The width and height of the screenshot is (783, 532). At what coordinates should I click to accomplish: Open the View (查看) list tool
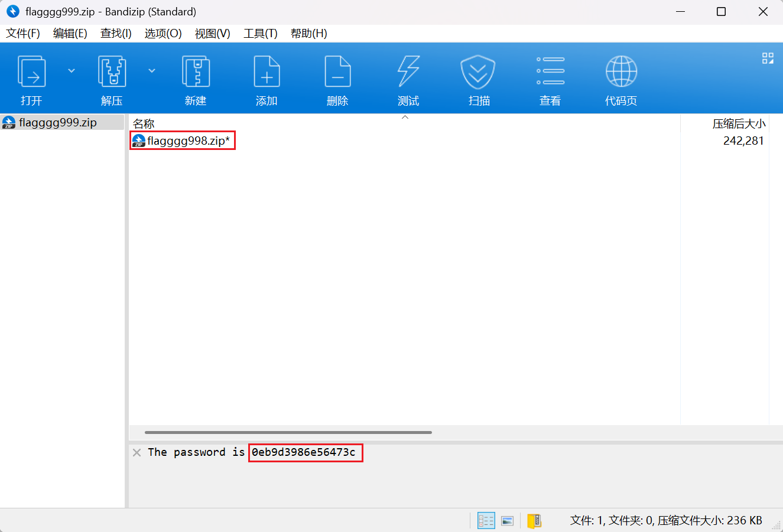pos(550,72)
